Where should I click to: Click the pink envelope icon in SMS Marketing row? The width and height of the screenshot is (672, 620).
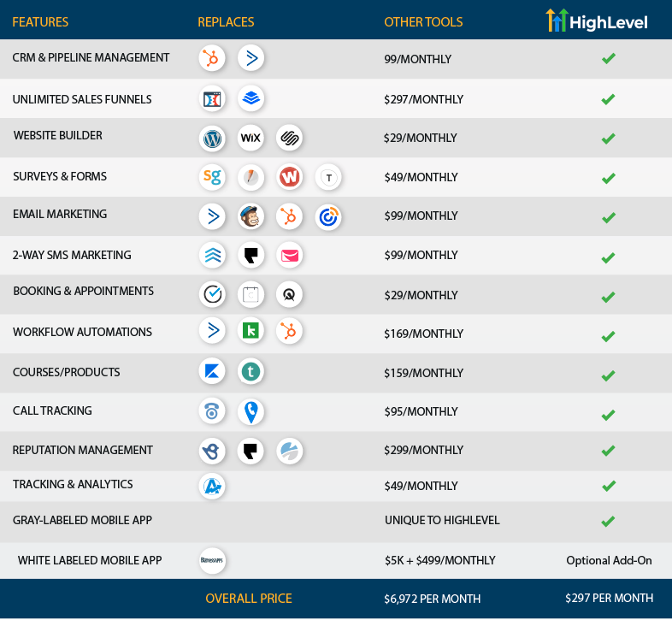click(289, 256)
